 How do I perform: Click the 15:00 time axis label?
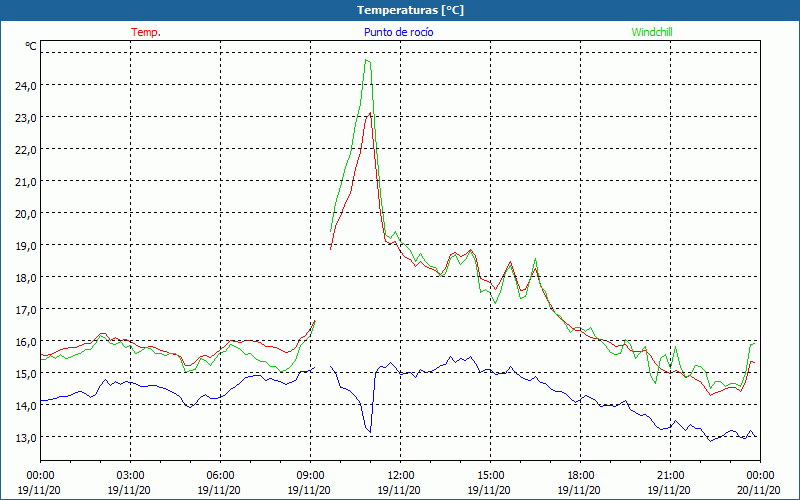click(490, 476)
